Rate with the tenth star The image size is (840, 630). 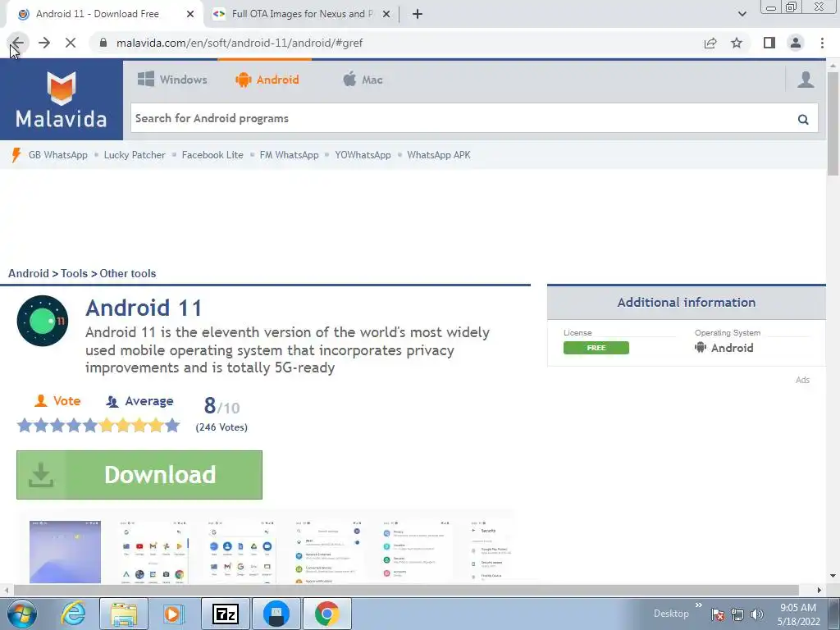click(x=172, y=426)
